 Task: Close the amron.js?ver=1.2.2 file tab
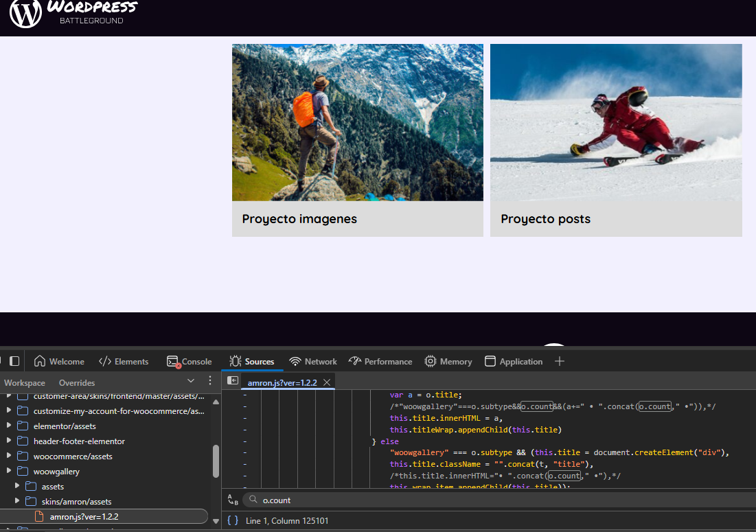[x=327, y=382]
